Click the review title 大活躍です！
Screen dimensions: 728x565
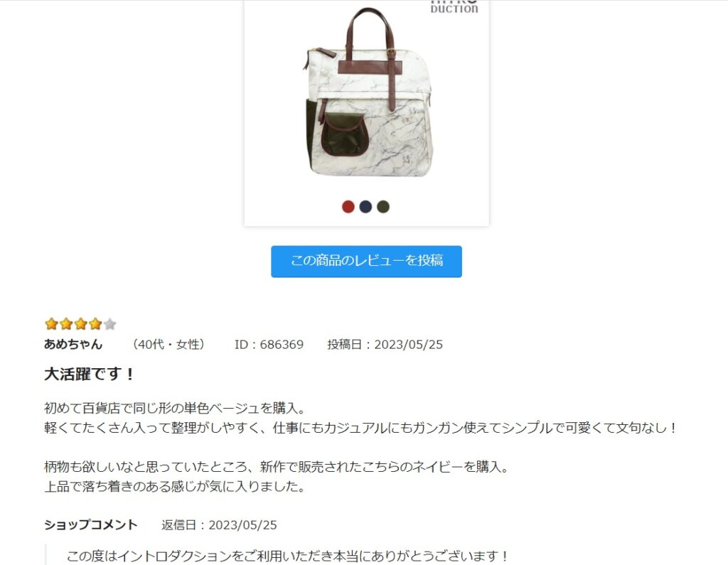(x=90, y=374)
